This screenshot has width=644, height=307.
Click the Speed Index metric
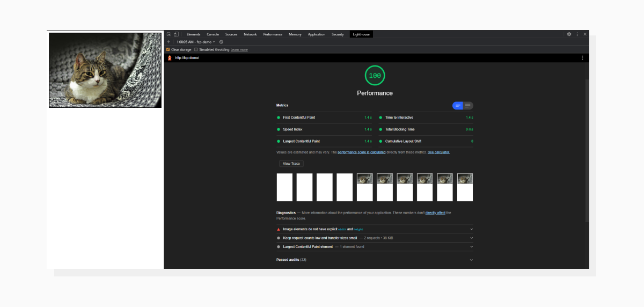(325, 129)
